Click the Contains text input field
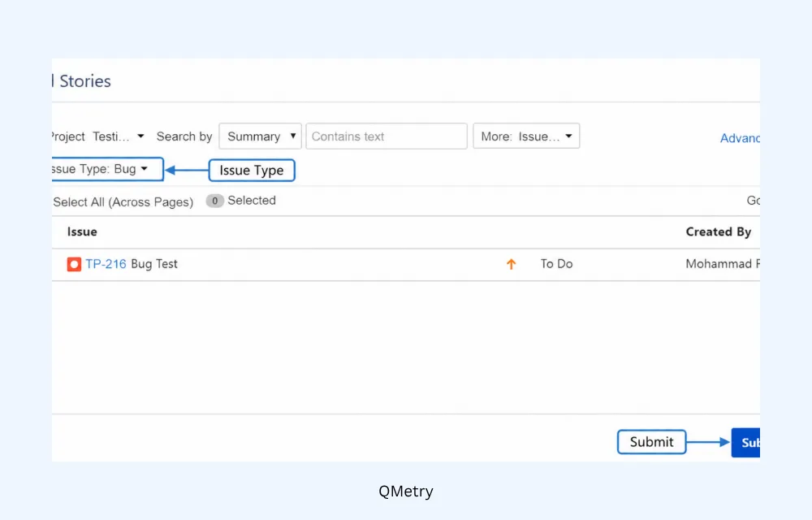Viewport: 812px width, 520px height. pos(387,136)
